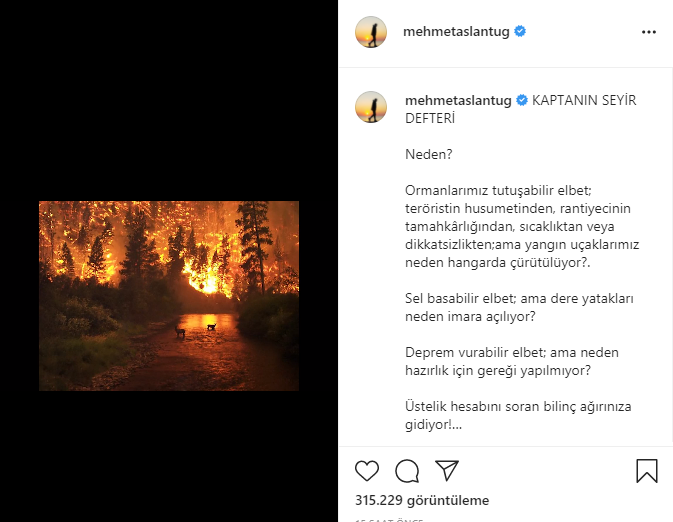Click the profile avatar in the post header
The image size is (673, 522).
click(x=371, y=32)
